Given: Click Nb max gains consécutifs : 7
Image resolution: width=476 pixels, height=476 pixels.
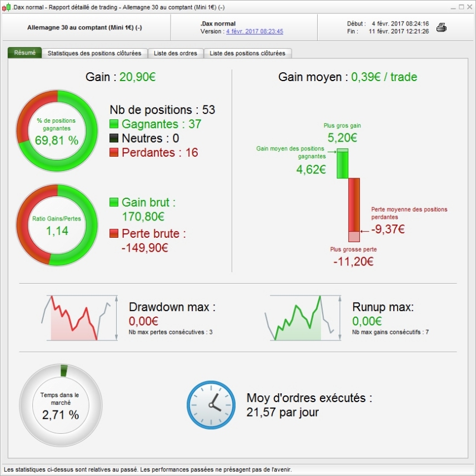Looking at the screenshot, I should (390, 332).
